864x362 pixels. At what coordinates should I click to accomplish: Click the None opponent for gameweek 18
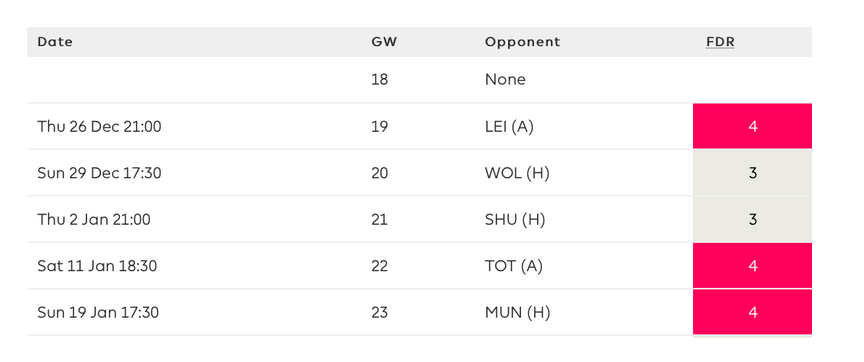tap(505, 80)
